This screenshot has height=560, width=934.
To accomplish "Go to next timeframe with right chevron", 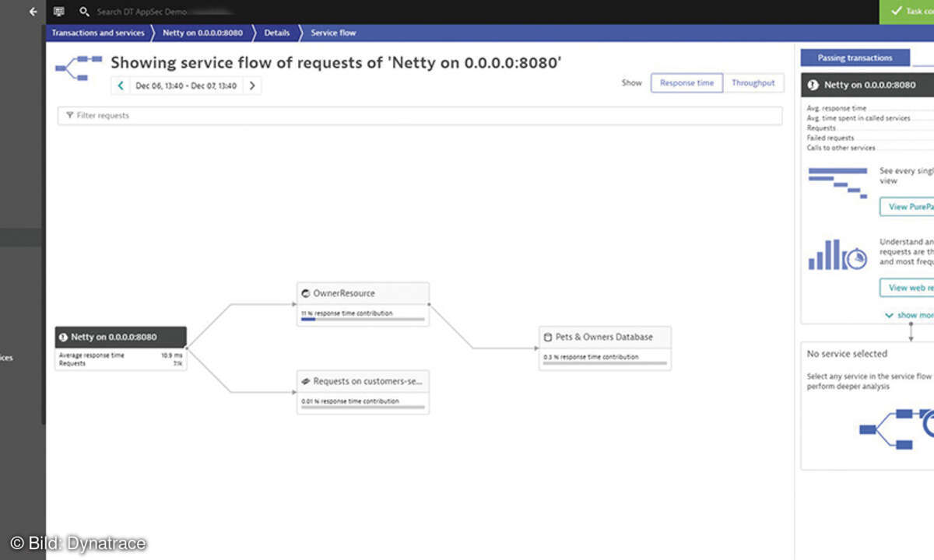I will click(251, 86).
